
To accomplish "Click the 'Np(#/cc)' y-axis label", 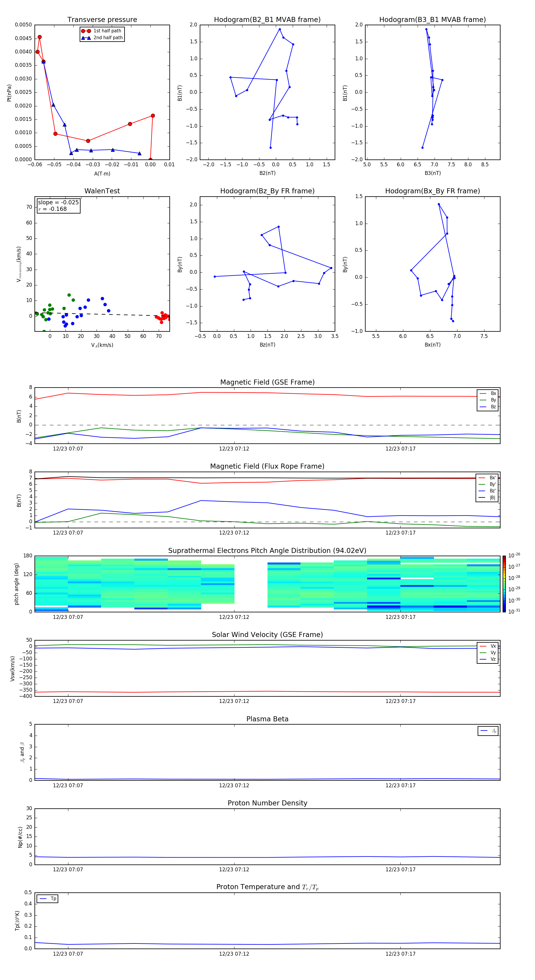I will pyautogui.click(x=20, y=837).
